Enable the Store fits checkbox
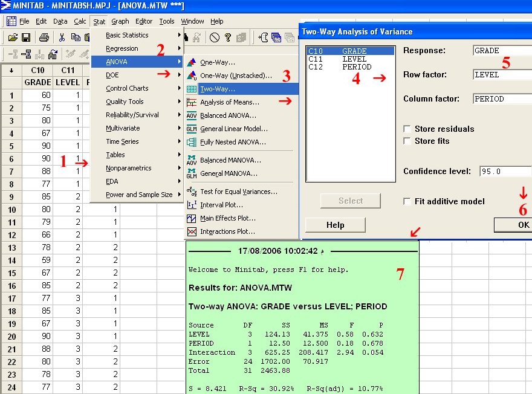Viewport: 532px width, 394px height. click(407, 141)
